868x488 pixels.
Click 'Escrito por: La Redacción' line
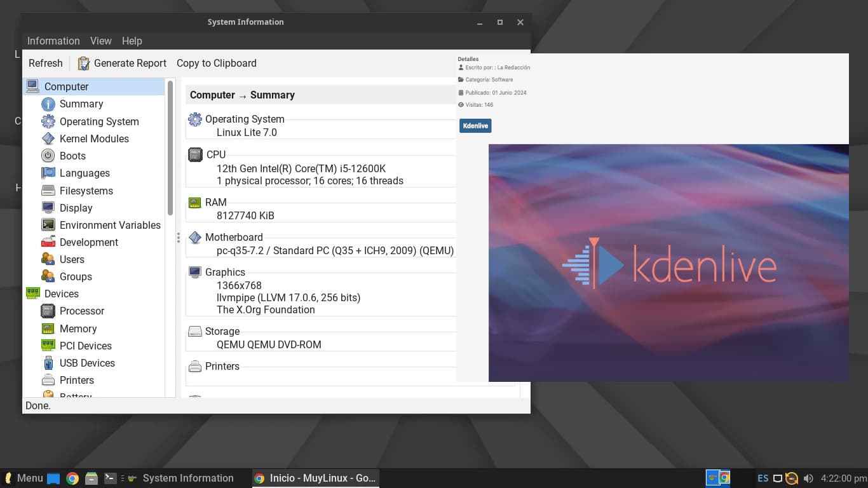[494, 67]
